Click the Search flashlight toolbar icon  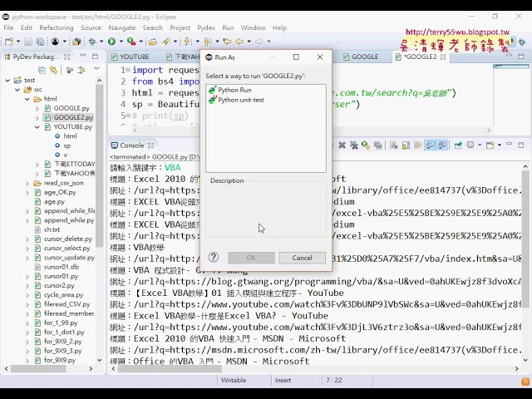(x=166, y=42)
